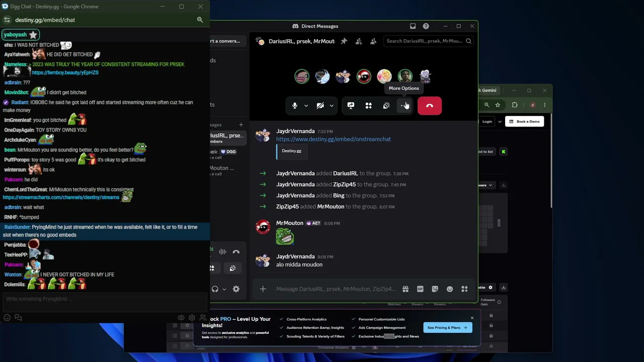Open Chrome extensions puzzle icon
The image size is (644, 362).
click(x=515, y=105)
